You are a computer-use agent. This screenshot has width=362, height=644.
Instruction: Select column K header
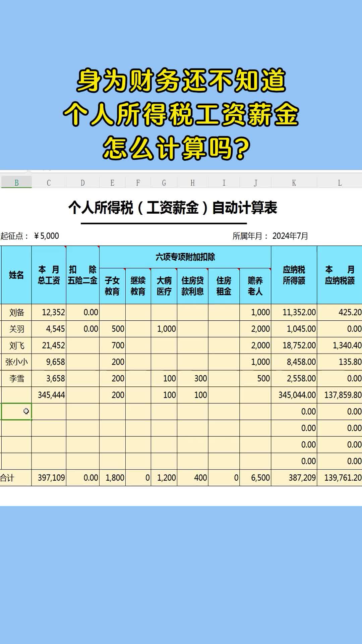point(294,182)
